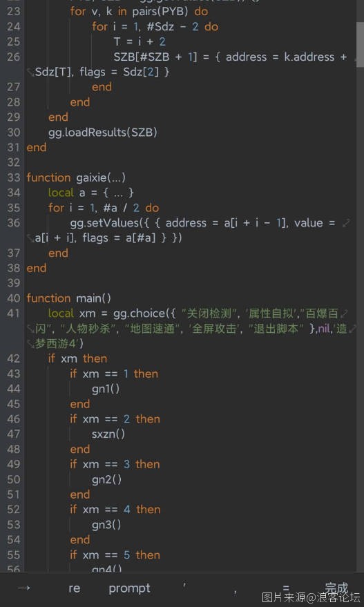The width and height of the screenshot is (364, 607).
Task: Place cursor on 'gg.loadResults(SZB)' call
Action: click(103, 133)
